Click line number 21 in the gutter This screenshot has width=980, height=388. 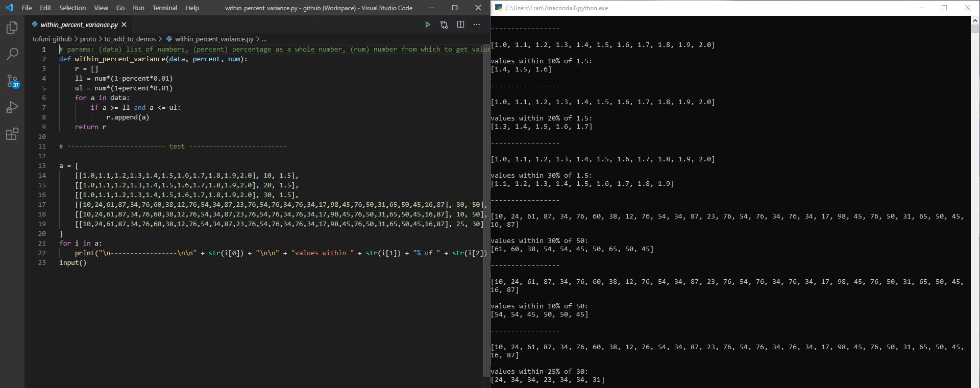click(42, 243)
